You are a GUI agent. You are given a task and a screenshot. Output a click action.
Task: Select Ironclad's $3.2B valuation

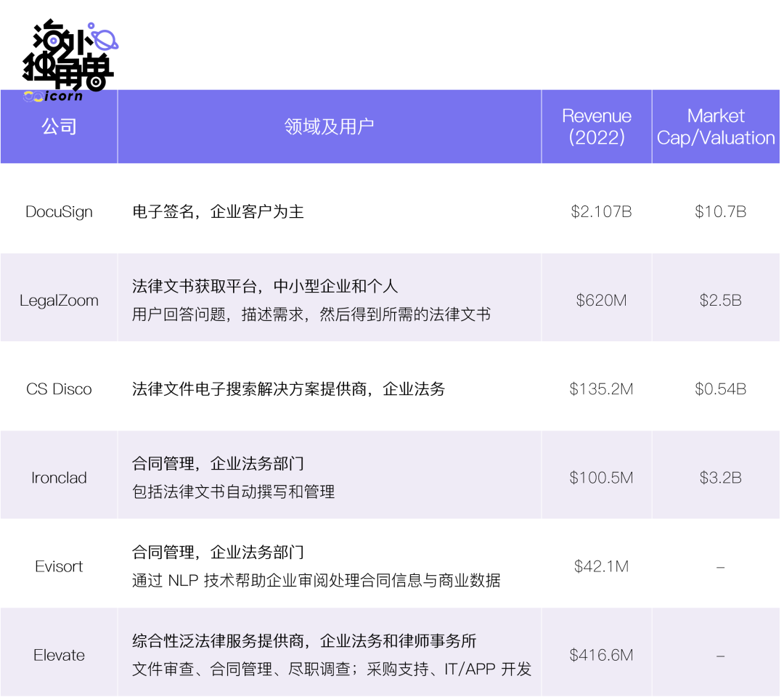pyautogui.click(x=720, y=478)
